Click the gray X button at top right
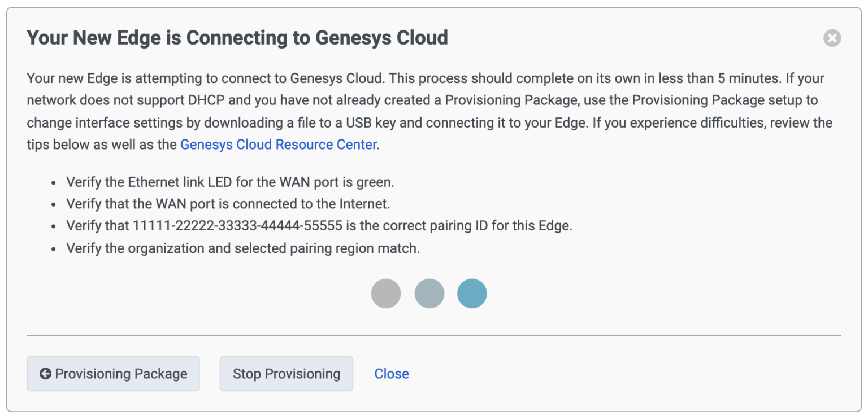Viewport: 868px width, 420px height. click(x=832, y=38)
